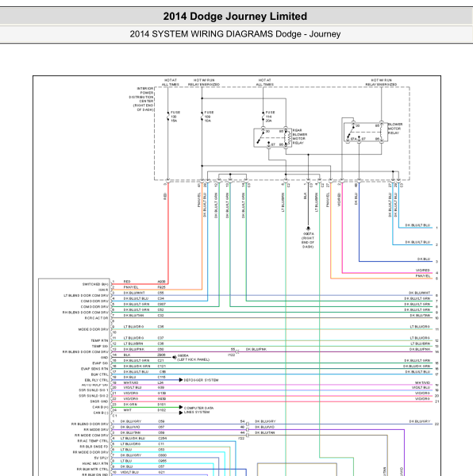This screenshot has width=473, height=476.
Task: Click the 'REAR BLOWER MOTOR RELAY' label
Action: [x=300, y=136]
